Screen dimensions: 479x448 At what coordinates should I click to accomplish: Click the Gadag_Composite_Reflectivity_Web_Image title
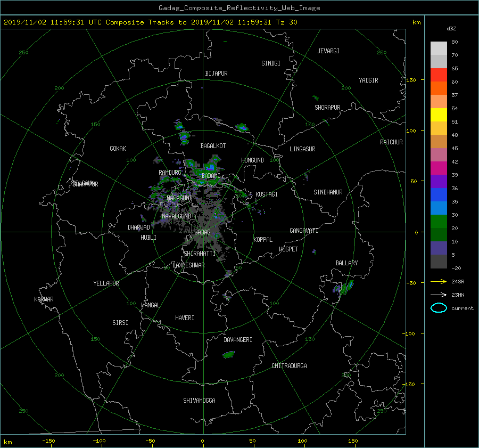click(x=239, y=8)
